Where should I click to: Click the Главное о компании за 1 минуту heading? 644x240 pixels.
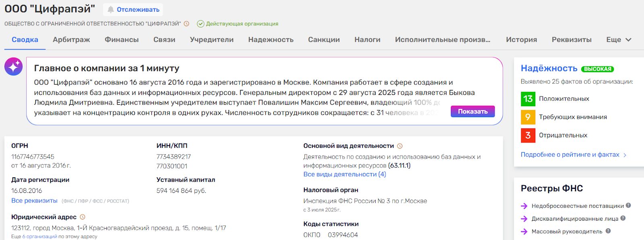coord(107,68)
